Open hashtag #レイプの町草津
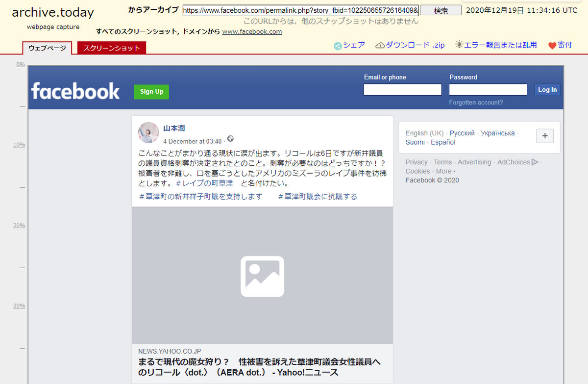588x384 pixels. 204,183
